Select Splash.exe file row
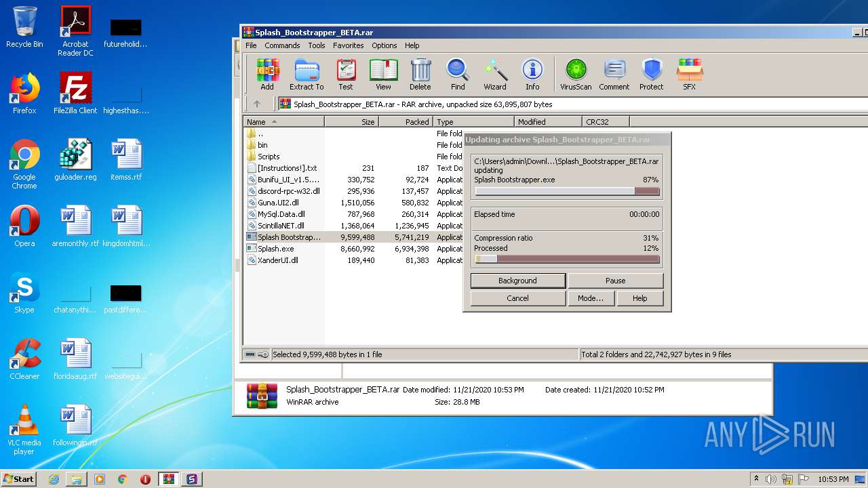868x488 pixels. [x=353, y=249]
